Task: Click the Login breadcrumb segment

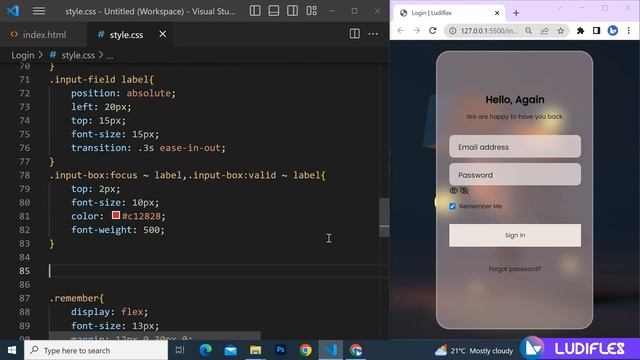Action: pyautogui.click(x=23, y=55)
